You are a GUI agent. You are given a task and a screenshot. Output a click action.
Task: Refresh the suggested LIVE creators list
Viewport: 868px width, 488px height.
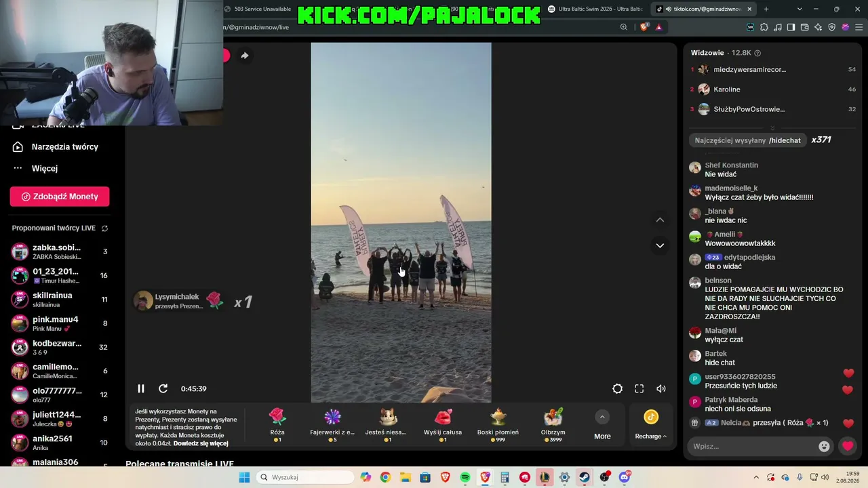click(x=104, y=228)
